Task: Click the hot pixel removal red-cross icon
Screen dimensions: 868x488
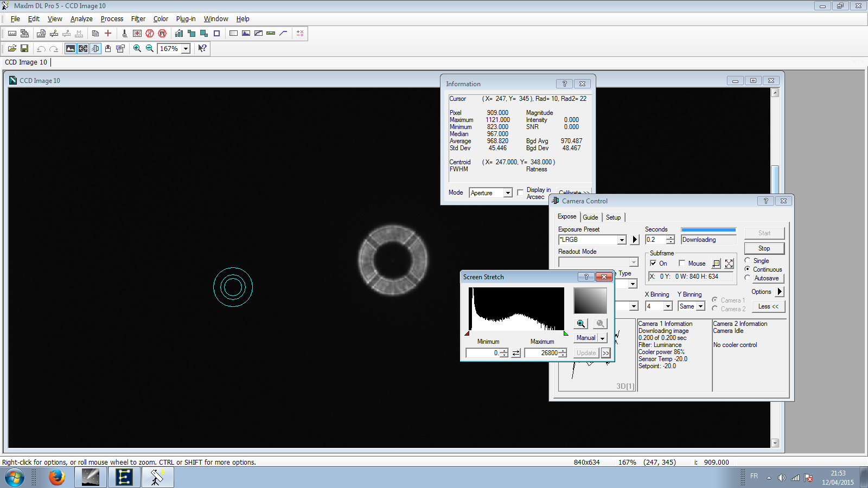Action: [137, 33]
